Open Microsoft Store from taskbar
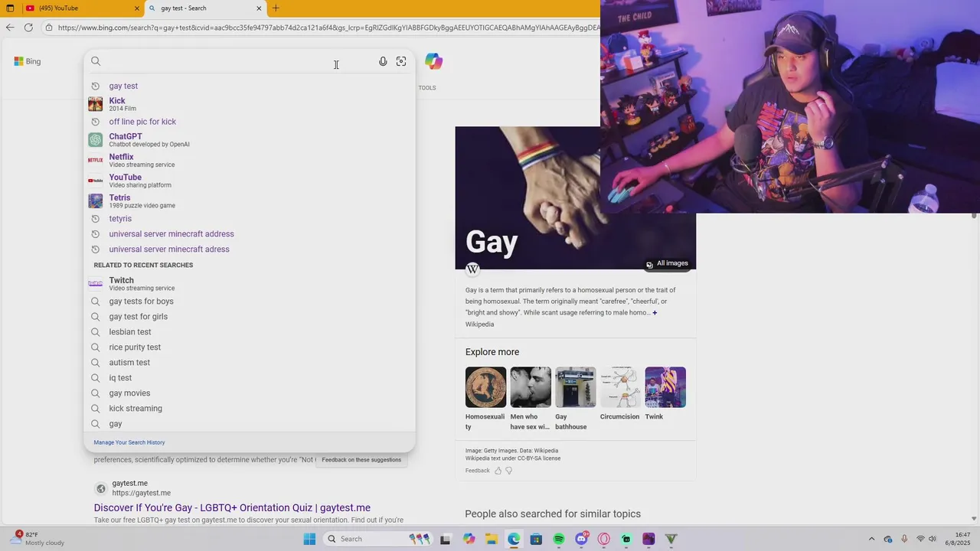Image resolution: width=980 pixels, height=551 pixels. [536, 539]
